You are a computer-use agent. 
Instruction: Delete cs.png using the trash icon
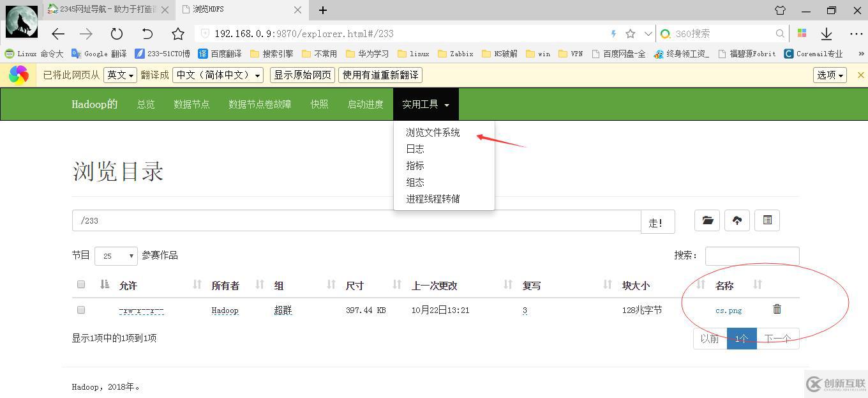click(x=777, y=309)
